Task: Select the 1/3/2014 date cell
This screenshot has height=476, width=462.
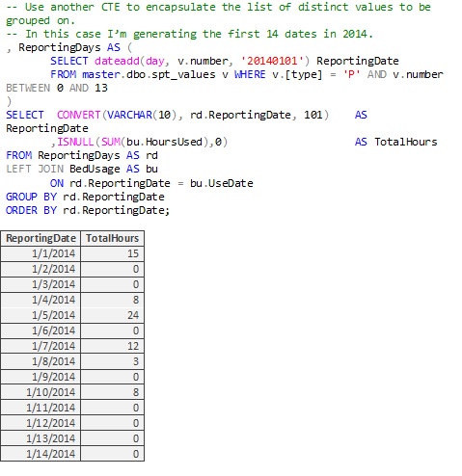Action: pyautogui.click(x=41, y=284)
